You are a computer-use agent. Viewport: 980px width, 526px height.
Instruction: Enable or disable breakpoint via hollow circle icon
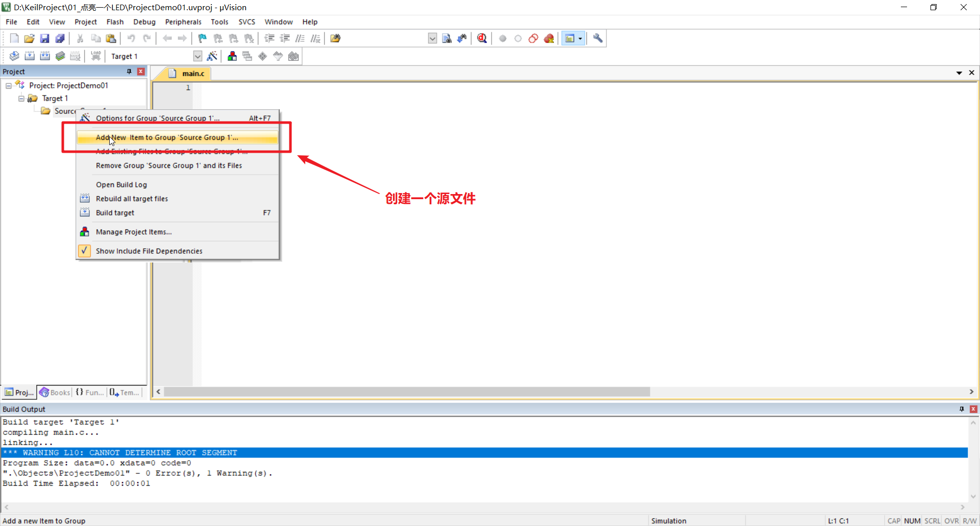(x=518, y=38)
